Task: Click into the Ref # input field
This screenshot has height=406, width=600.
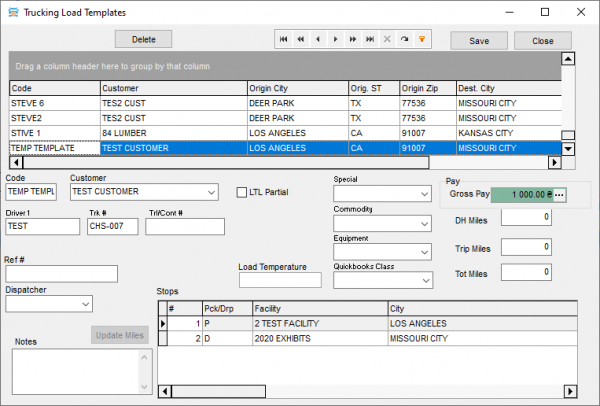Action: tap(62, 273)
